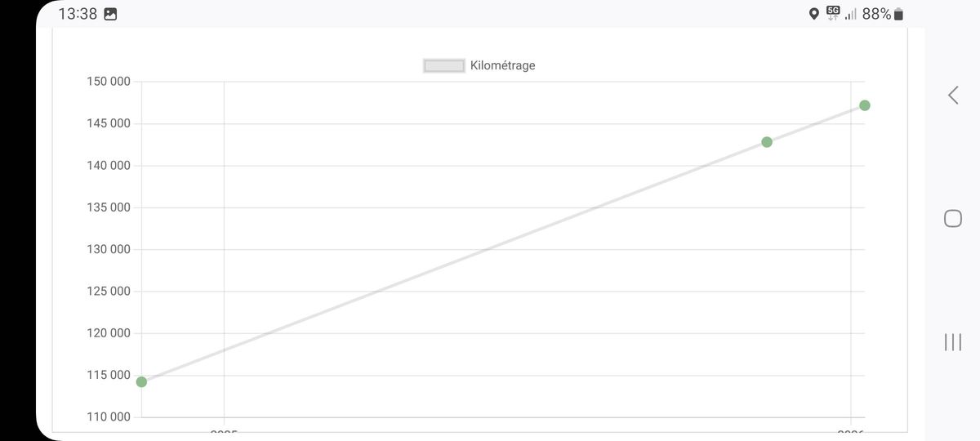This screenshot has width=980, height=441.
Task: Tap the battery icon in status bar
Action: click(x=899, y=14)
